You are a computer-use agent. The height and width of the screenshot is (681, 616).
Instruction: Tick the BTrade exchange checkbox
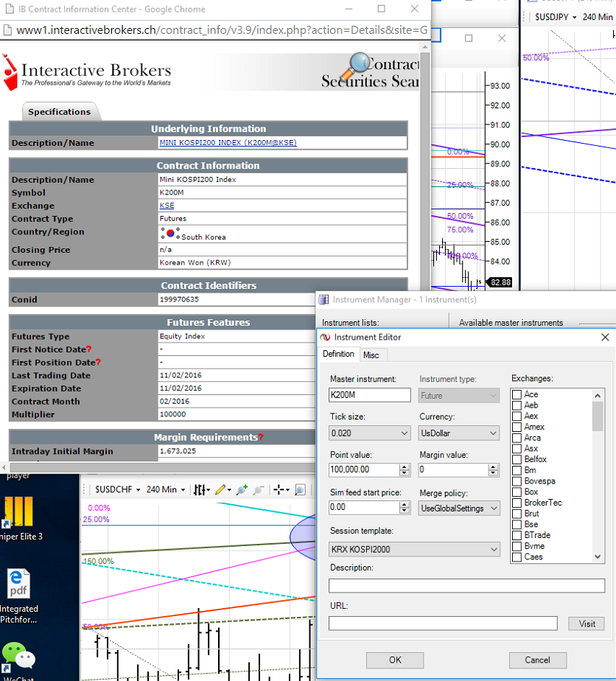(517, 536)
